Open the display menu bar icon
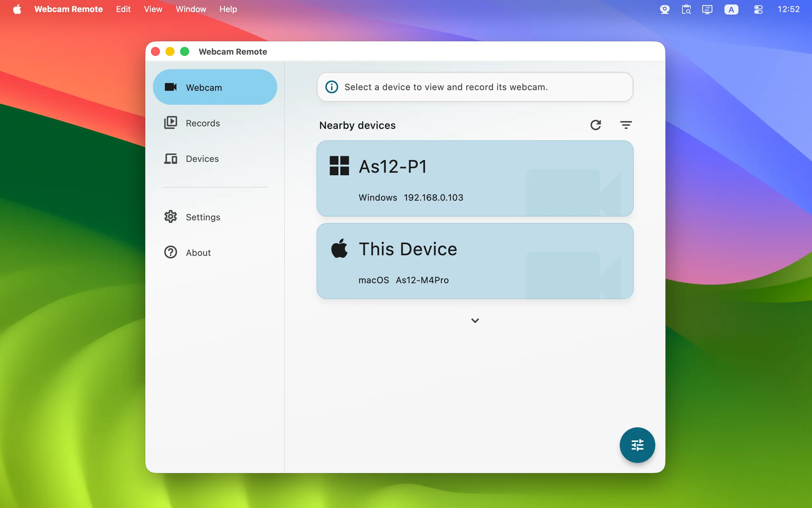The image size is (812, 508). tap(707, 10)
